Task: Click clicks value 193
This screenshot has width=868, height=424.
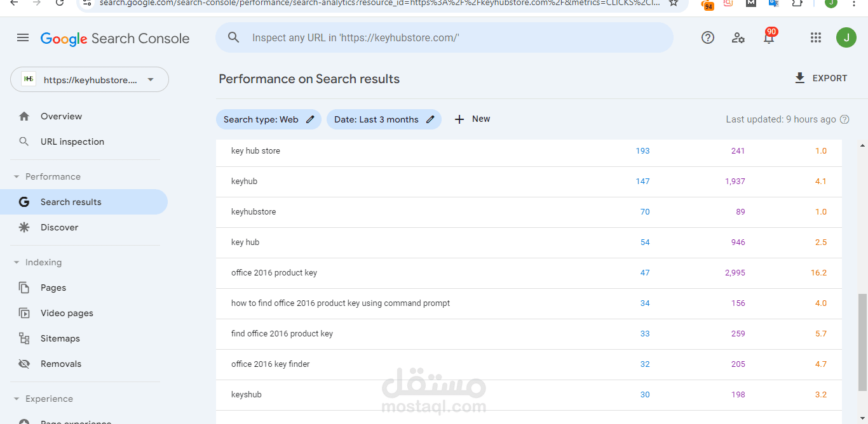Action: click(x=642, y=151)
